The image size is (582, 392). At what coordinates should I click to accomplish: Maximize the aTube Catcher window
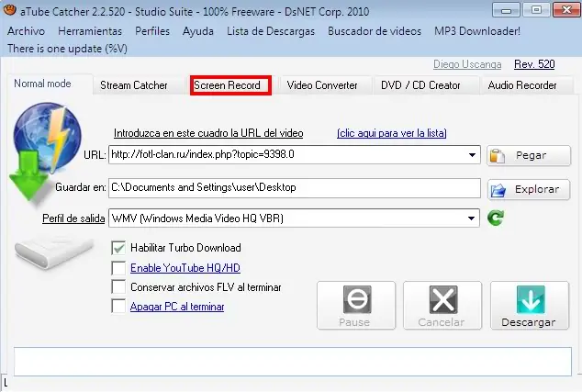(536, 10)
